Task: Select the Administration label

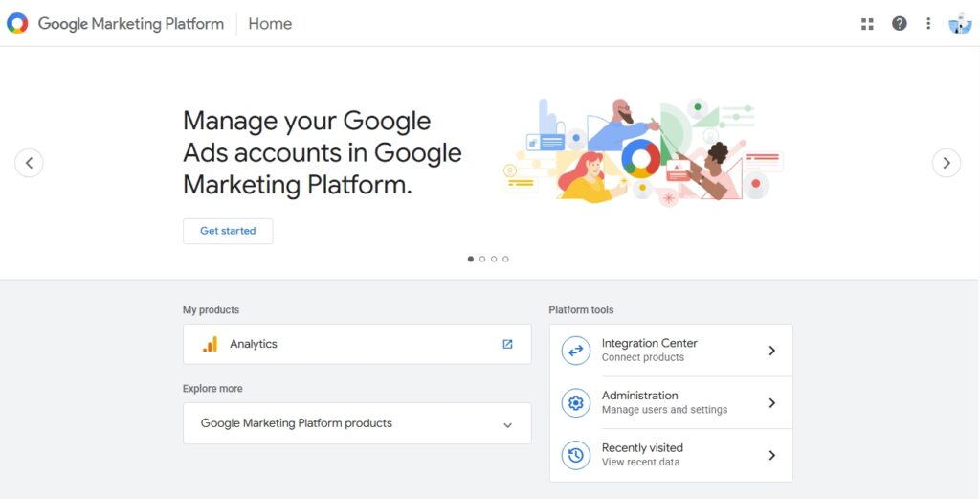Action: coord(639,396)
